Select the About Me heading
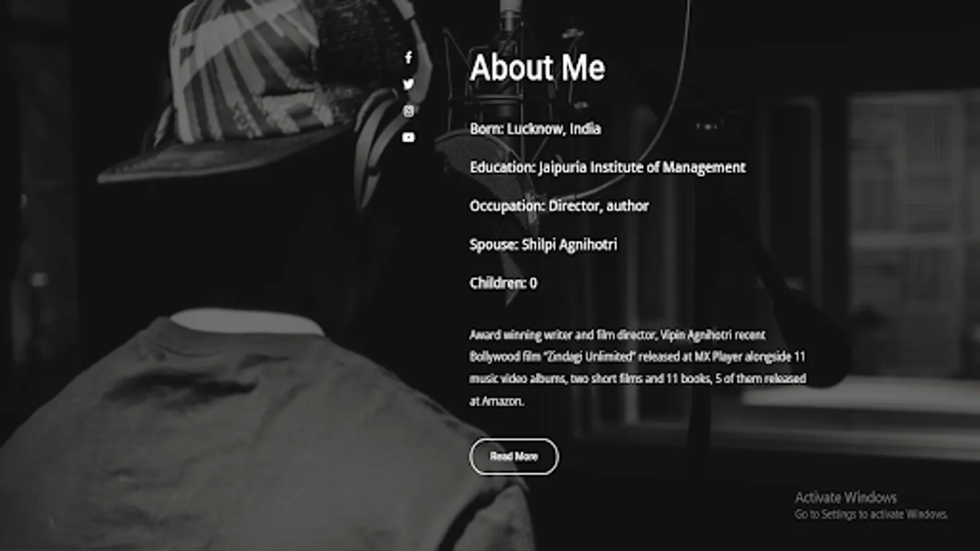Image resolution: width=980 pixels, height=551 pixels. click(x=537, y=67)
